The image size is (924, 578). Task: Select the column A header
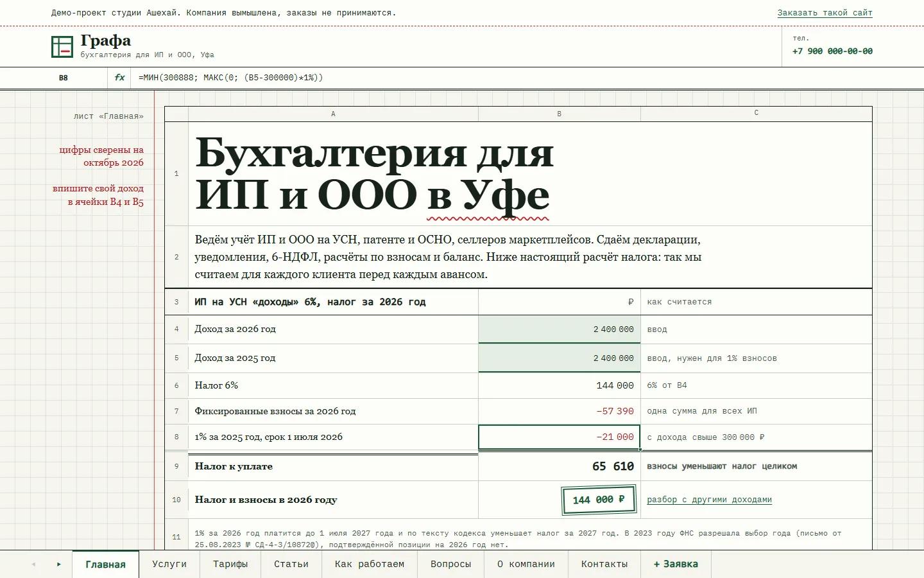pos(333,114)
